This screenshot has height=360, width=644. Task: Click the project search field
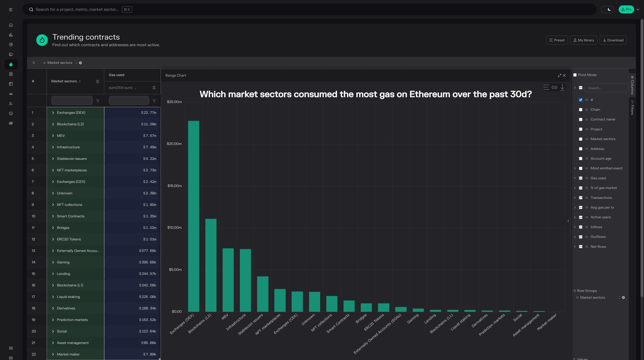coord(77,10)
